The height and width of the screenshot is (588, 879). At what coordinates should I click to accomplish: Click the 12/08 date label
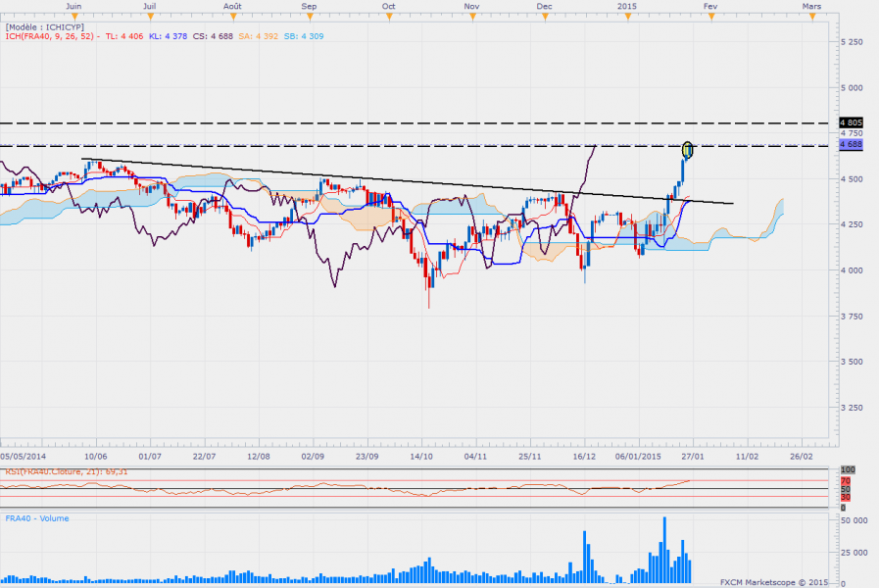[259, 457]
